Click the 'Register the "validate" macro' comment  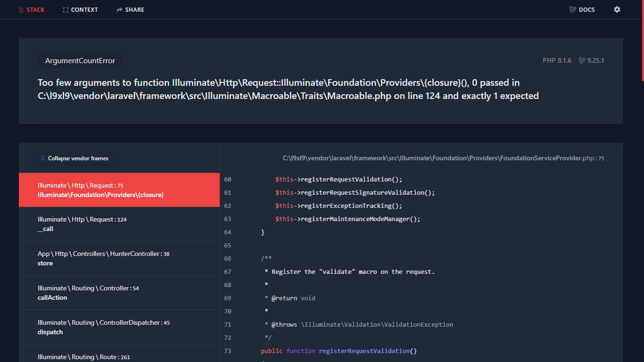350,271
